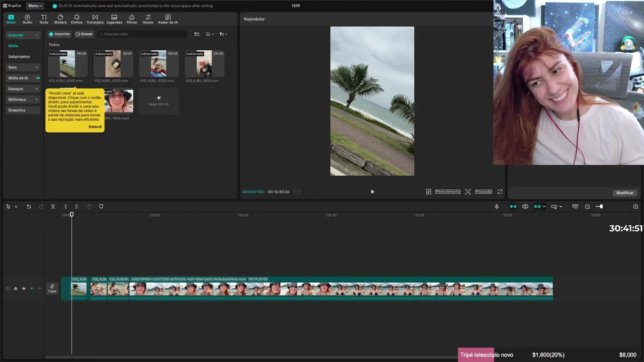Select the 00:07 clip thumbnail
Viewport: 644px width, 362px height.
click(113, 63)
